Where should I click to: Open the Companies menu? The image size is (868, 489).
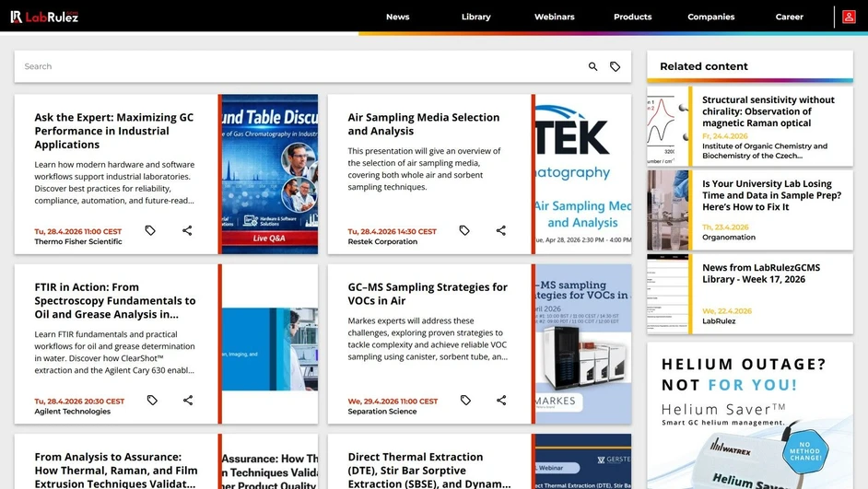coord(710,17)
